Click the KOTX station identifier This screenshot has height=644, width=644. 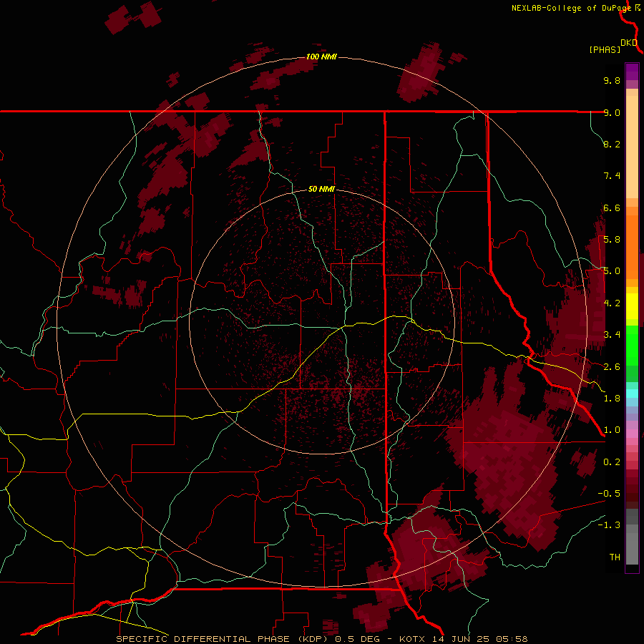click(x=414, y=639)
